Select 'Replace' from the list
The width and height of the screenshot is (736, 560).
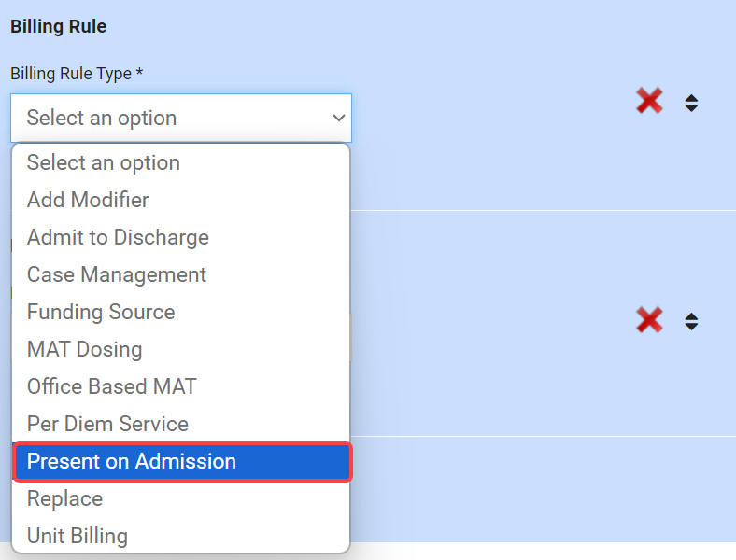point(64,498)
